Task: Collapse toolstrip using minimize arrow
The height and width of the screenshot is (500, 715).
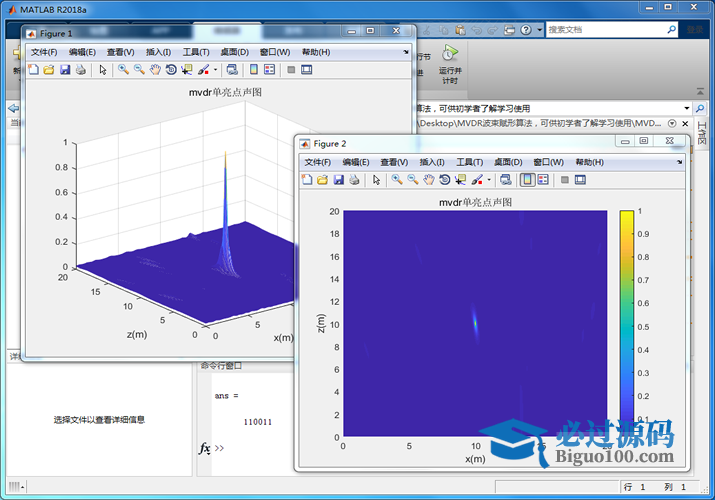Action: tap(700, 92)
